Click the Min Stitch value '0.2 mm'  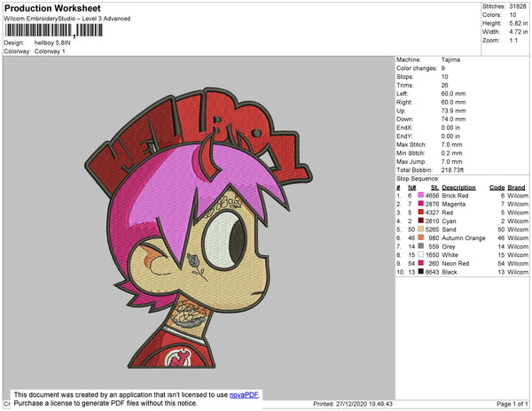[451, 153]
